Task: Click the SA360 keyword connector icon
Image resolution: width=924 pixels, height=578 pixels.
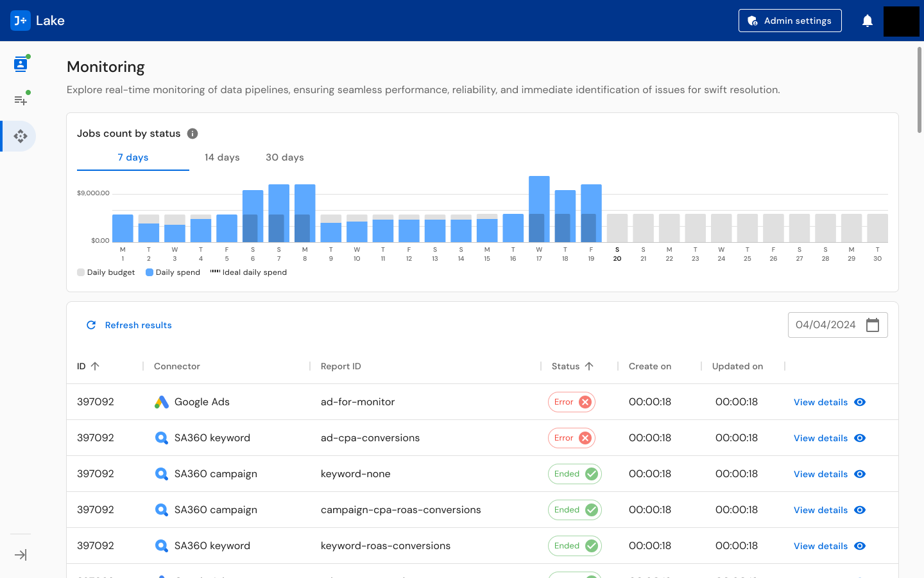Action: click(161, 437)
